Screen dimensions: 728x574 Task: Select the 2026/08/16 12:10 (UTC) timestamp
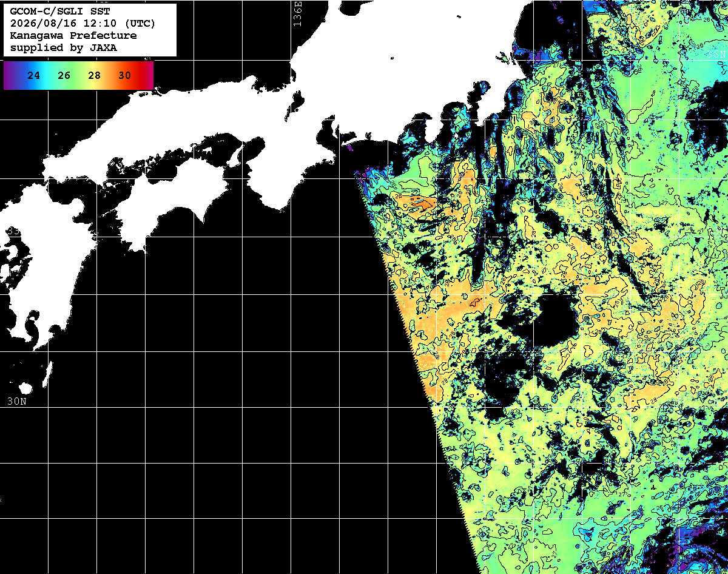coord(83,24)
